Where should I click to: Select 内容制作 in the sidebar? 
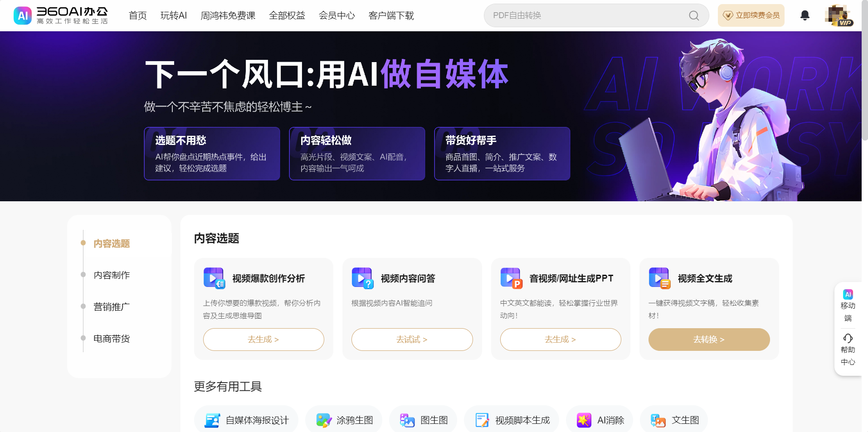(112, 275)
